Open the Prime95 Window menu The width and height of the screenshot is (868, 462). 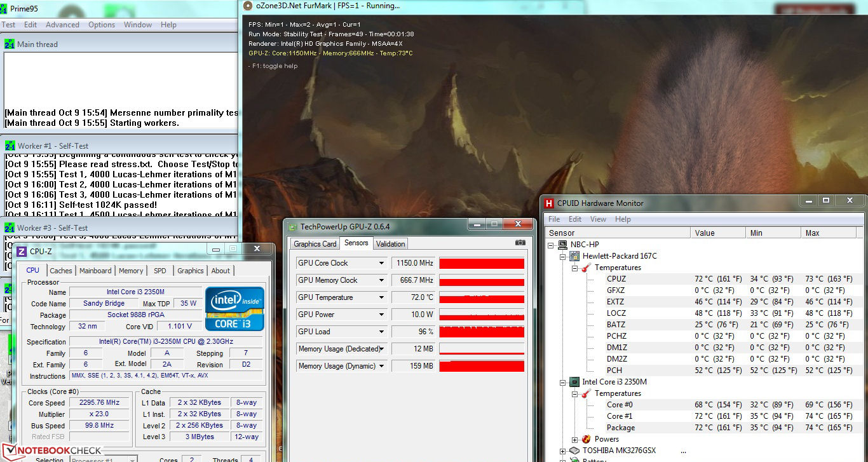(x=138, y=25)
